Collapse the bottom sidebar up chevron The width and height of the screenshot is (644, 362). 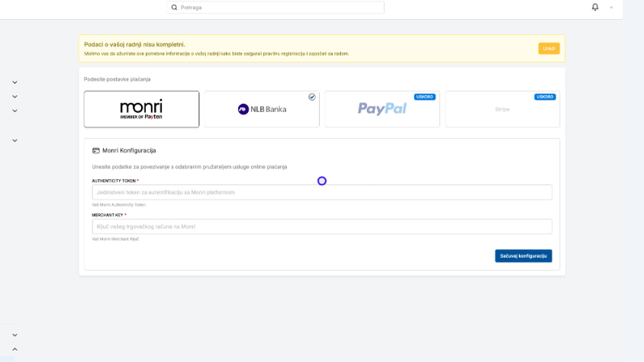14,349
